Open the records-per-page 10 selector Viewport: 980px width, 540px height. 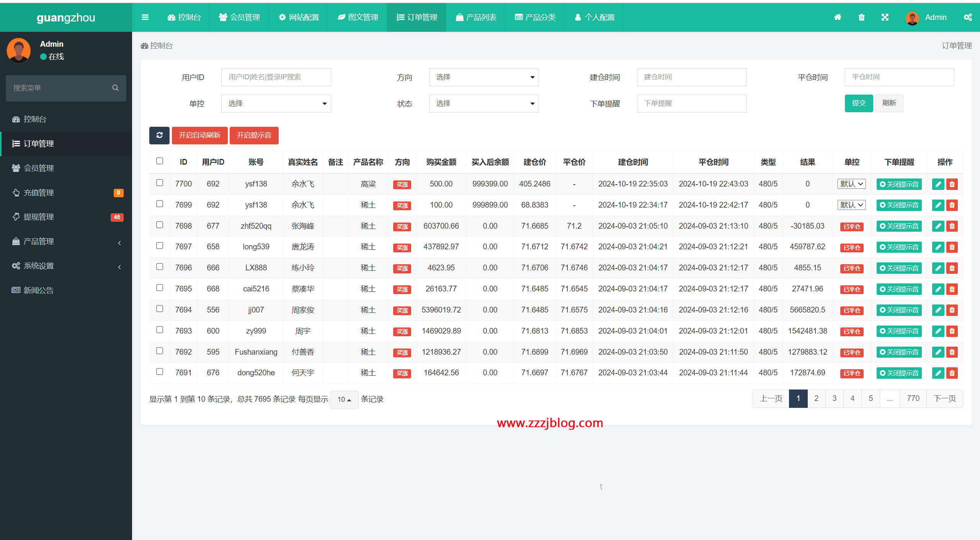pyautogui.click(x=343, y=399)
